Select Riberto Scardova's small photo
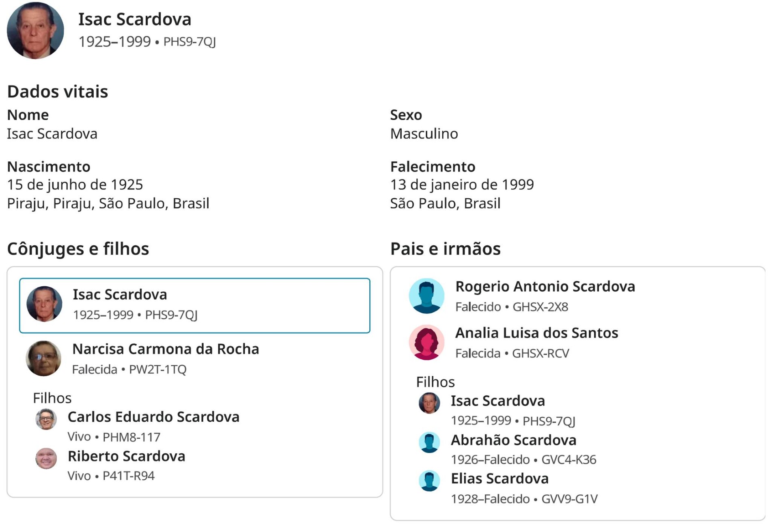Image resolution: width=771 pixels, height=532 pixels. [x=46, y=459]
